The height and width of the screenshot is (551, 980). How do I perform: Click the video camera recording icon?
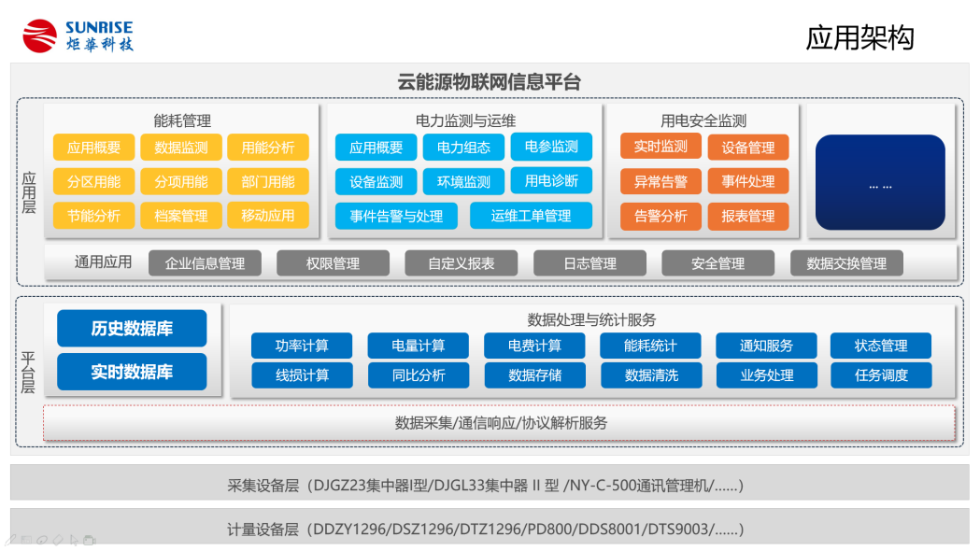point(90,540)
